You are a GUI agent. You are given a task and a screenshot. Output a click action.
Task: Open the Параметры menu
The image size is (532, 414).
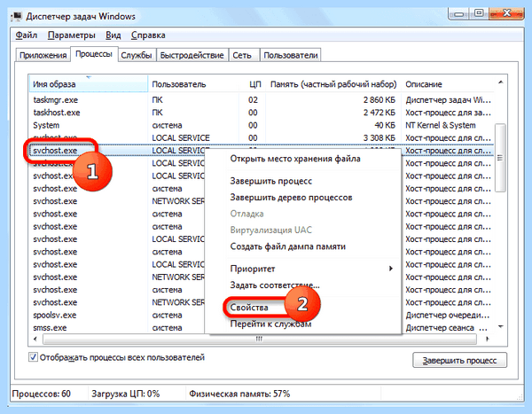(71, 35)
